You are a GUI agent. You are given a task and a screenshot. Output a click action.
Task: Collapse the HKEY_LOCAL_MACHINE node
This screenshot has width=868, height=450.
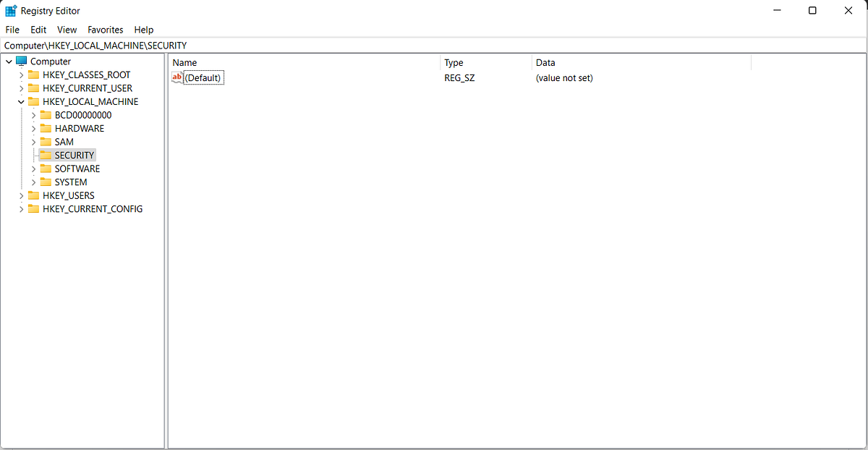[22, 101]
